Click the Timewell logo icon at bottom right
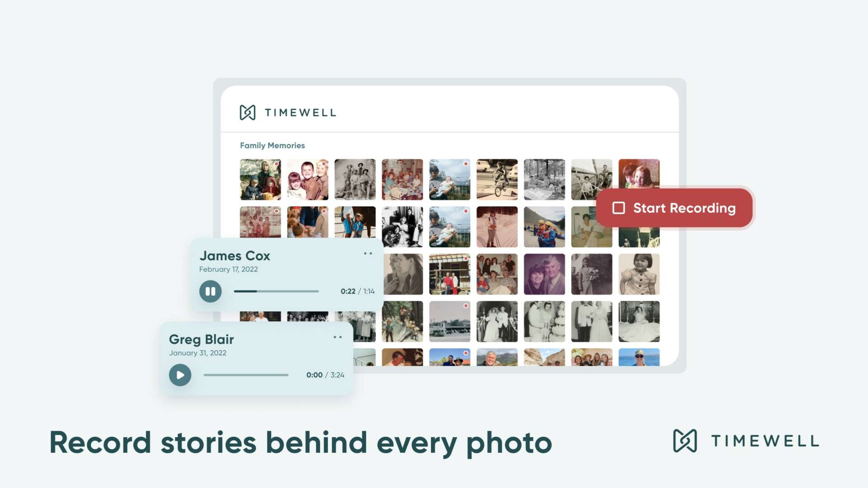868x488 pixels. pyautogui.click(x=685, y=441)
